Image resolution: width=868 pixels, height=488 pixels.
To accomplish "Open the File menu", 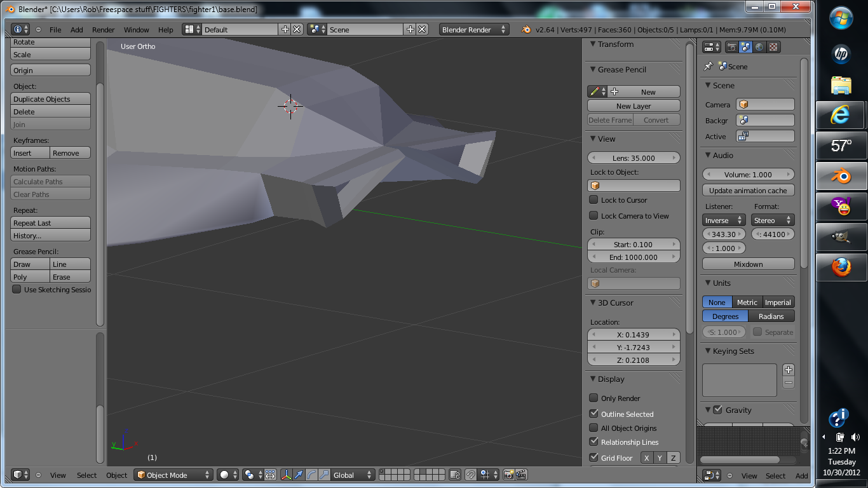I will coord(55,30).
